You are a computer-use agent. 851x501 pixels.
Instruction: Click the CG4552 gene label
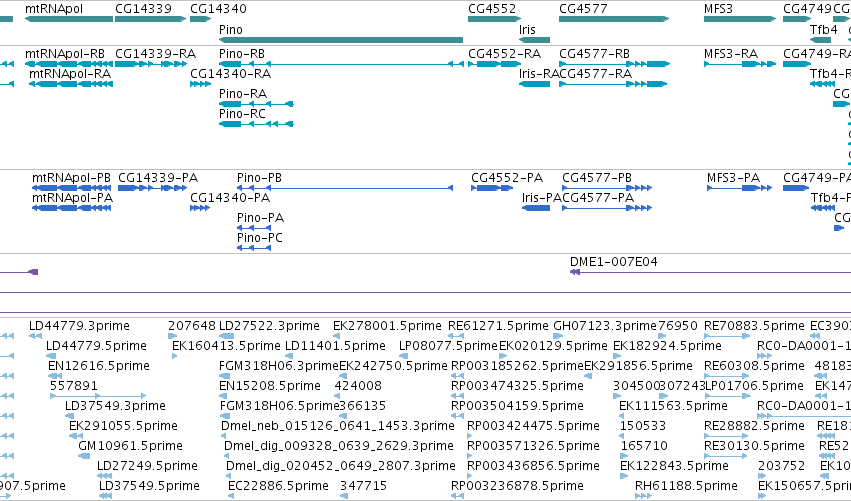click(492, 9)
